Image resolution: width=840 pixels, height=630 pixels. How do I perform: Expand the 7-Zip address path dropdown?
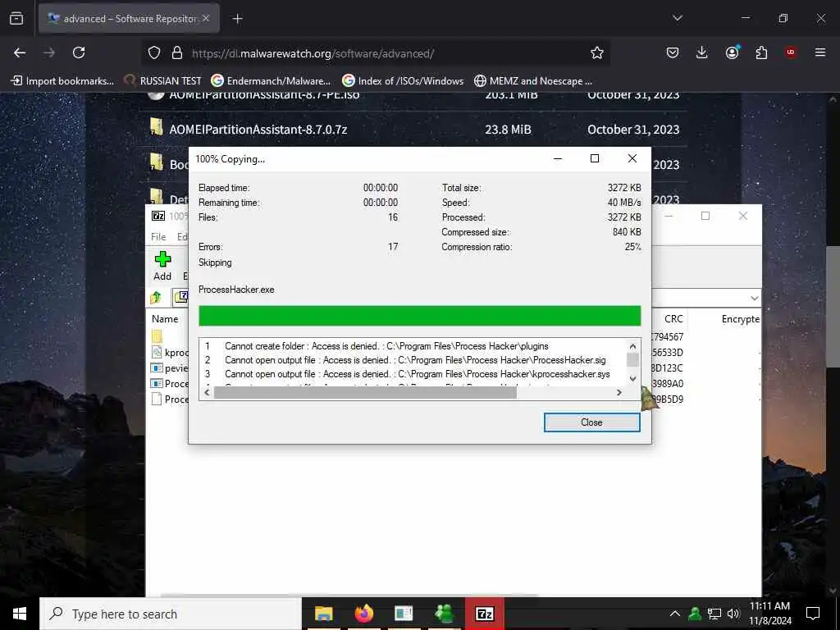tap(755, 298)
